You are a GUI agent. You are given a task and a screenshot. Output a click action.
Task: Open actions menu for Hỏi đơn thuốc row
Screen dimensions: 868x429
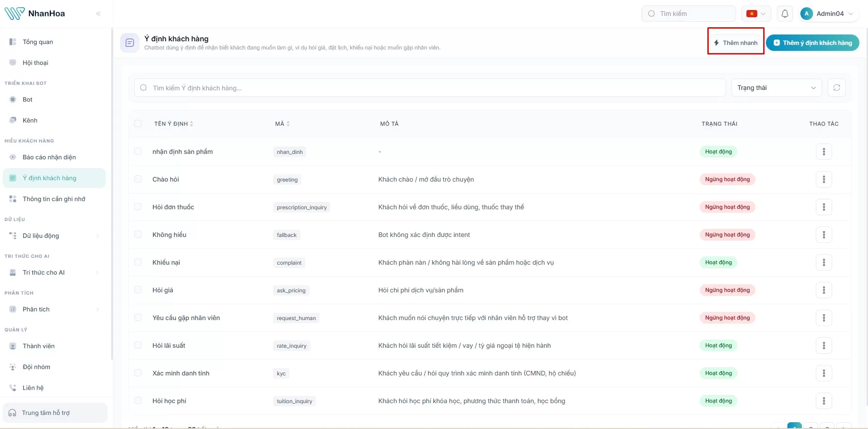click(824, 207)
